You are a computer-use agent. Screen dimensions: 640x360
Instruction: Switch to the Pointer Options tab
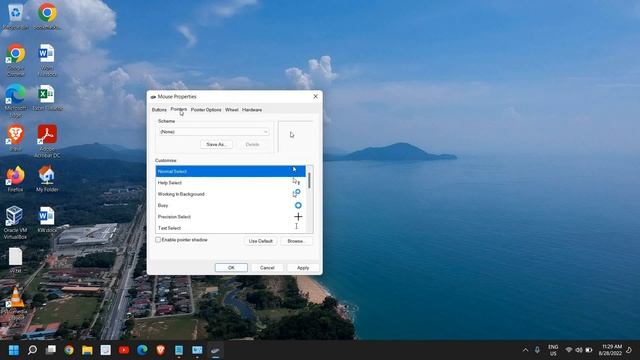pyautogui.click(x=206, y=110)
